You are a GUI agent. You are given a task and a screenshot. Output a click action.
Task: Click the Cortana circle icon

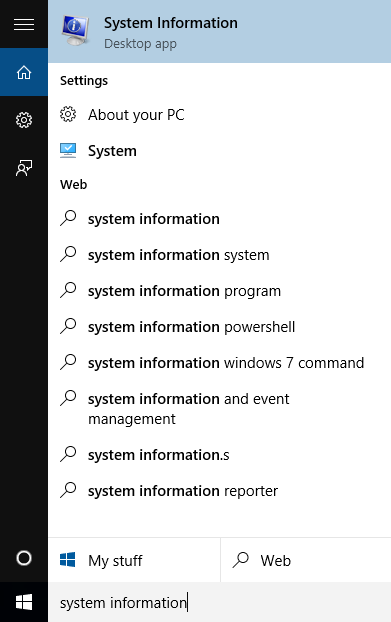click(x=24, y=558)
